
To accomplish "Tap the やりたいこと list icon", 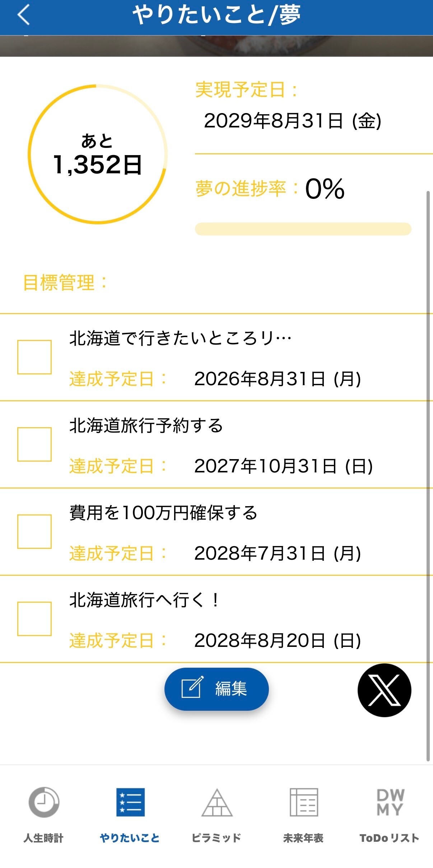I will 130,802.
